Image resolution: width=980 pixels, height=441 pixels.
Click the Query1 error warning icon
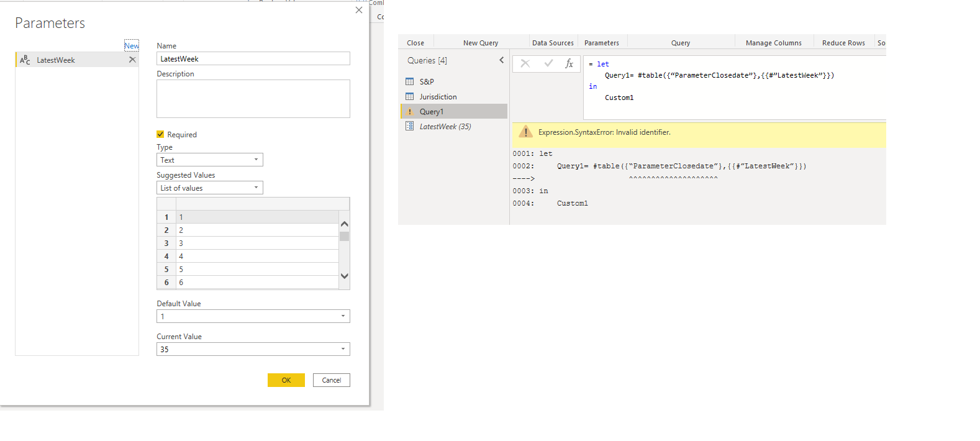click(x=410, y=112)
